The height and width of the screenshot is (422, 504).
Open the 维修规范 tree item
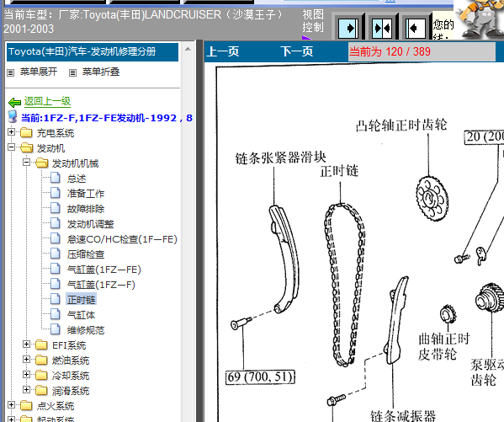(x=86, y=330)
